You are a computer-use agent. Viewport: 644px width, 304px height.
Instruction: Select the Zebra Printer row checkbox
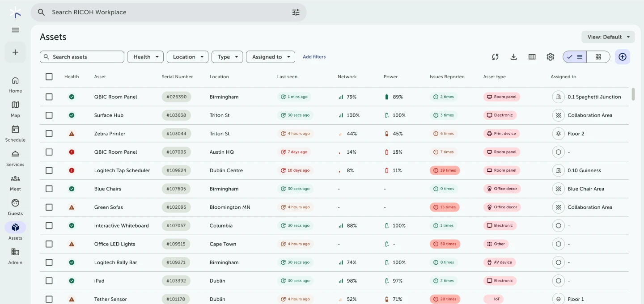click(x=49, y=134)
